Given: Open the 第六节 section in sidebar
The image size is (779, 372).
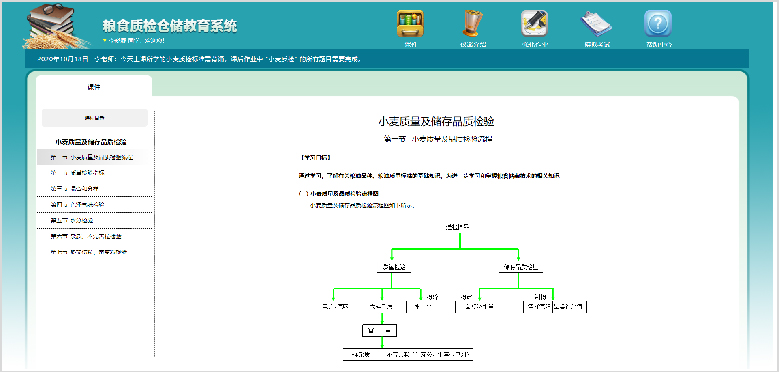Looking at the screenshot, I should point(85,236).
